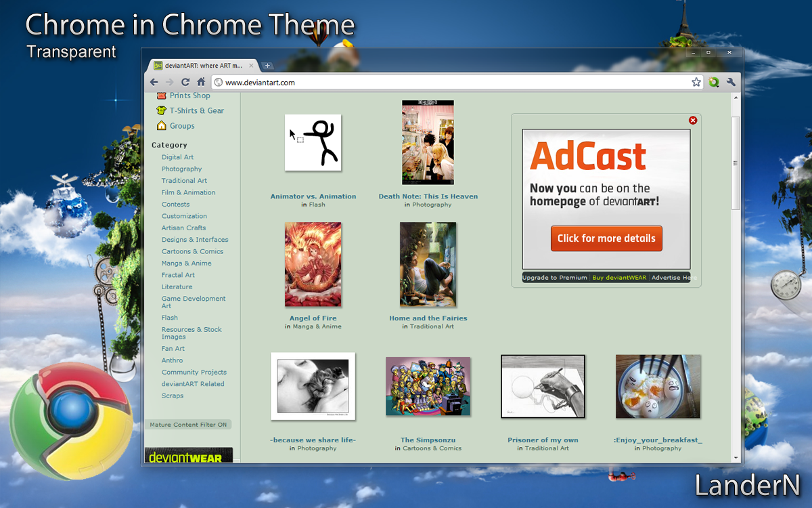Image resolution: width=812 pixels, height=508 pixels.
Task: Click the page vertical scrollbar thumb
Action: (x=736, y=163)
